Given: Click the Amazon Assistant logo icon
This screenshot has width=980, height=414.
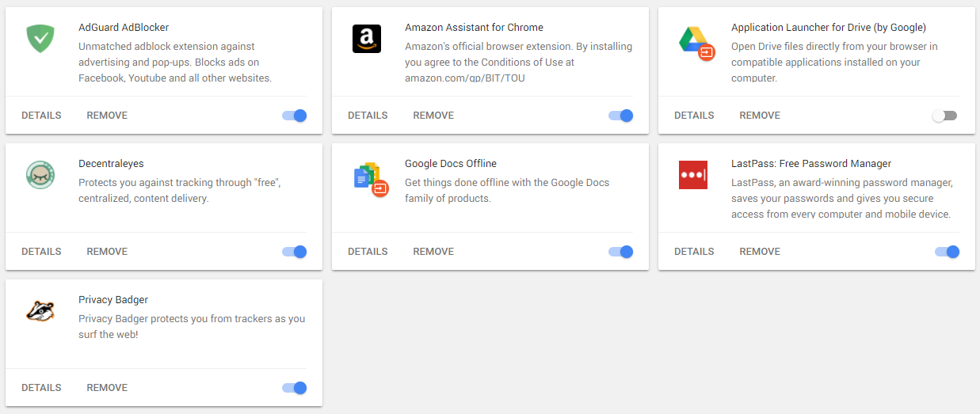Looking at the screenshot, I should point(367,38).
